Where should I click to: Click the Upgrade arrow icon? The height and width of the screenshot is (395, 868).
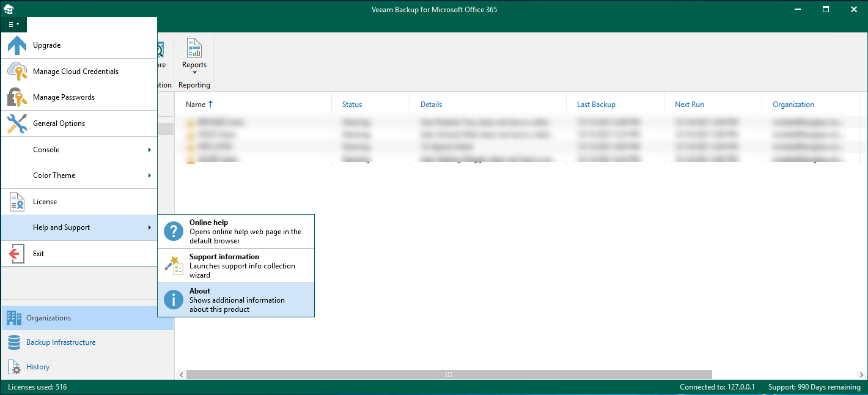pos(17,45)
